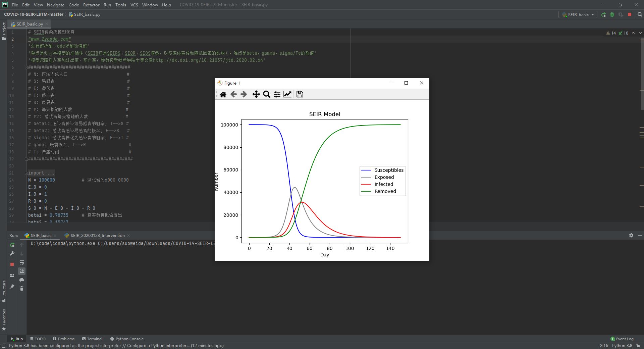Viewport: 644px width, 349px height.
Task: Toggle the Project tool window
Action: [x=4, y=31]
